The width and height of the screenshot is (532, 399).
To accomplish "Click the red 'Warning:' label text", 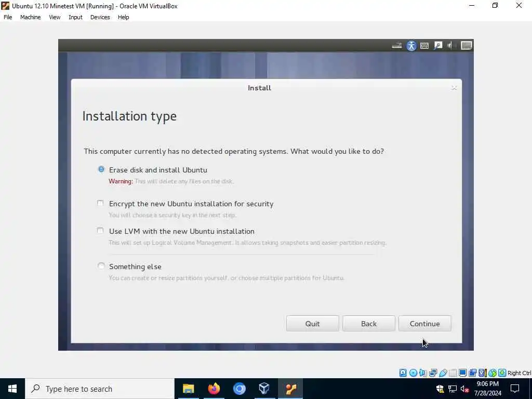I will tap(121, 181).
